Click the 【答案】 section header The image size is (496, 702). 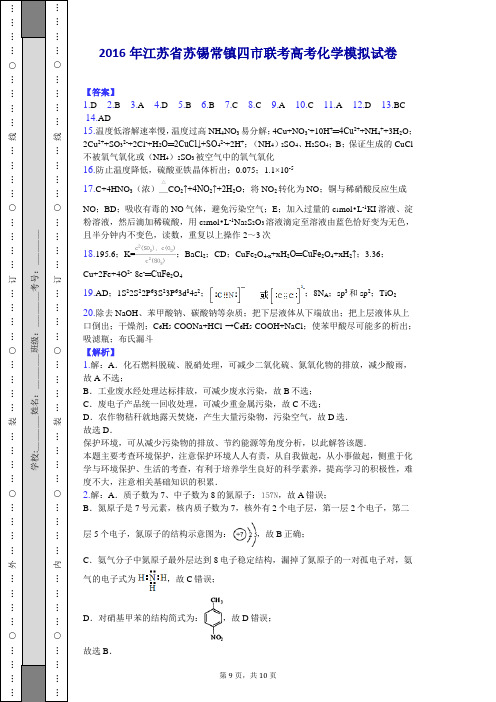(x=101, y=92)
